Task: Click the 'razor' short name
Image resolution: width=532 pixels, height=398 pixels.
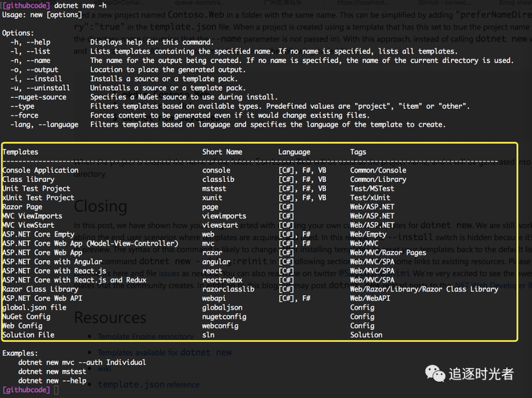Action: coord(212,253)
